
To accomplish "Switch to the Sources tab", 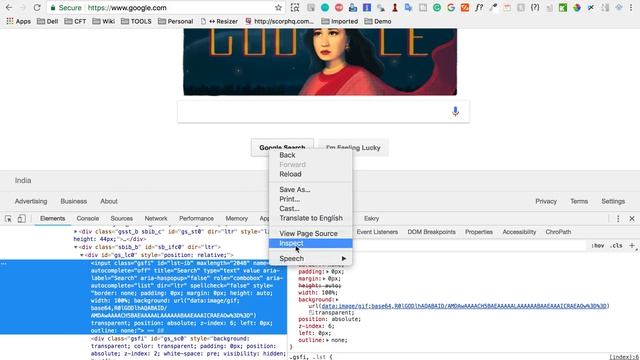I will (122, 219).
